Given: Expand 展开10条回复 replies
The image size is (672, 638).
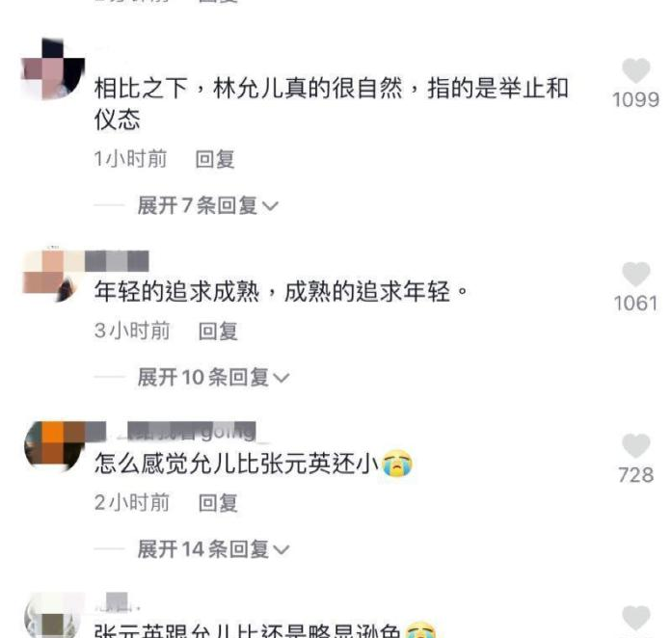Looking at the screenshot, I should [213, 377].
